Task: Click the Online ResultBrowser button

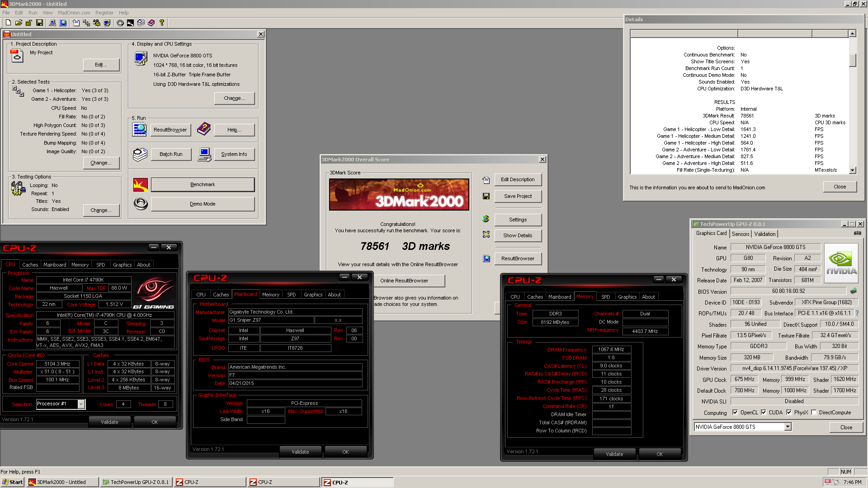Action: point(404,281)
